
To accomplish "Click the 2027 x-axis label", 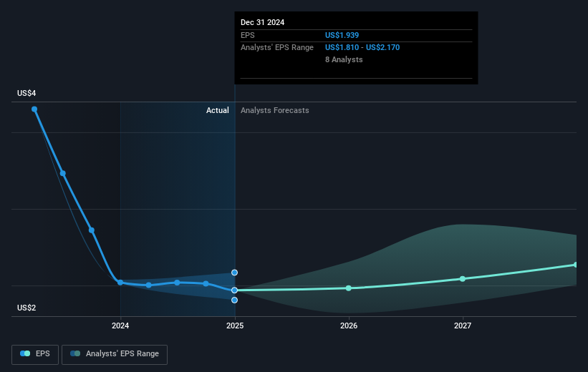I will point(463,325).
